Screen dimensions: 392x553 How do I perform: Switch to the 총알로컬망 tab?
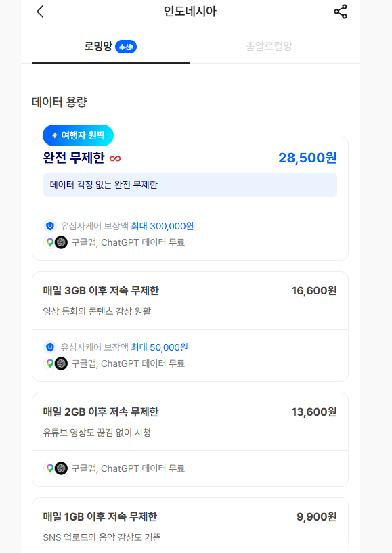(269, 46)
